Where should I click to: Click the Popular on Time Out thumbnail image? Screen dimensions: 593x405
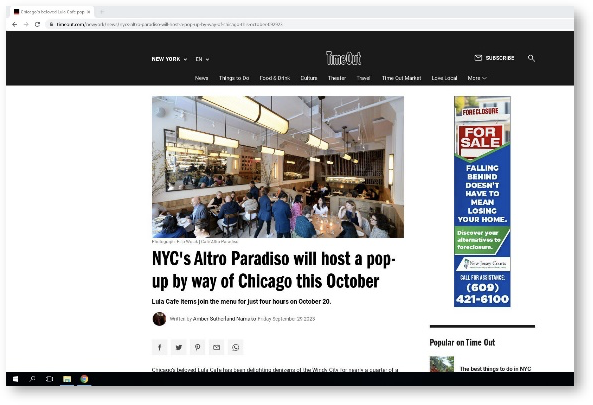(x=441, y=364)
